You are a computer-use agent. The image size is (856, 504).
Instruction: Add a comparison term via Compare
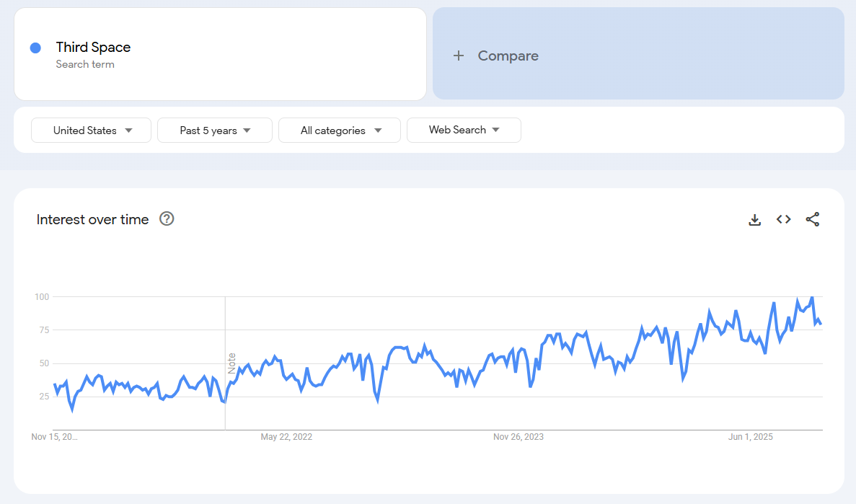point(638,53)
